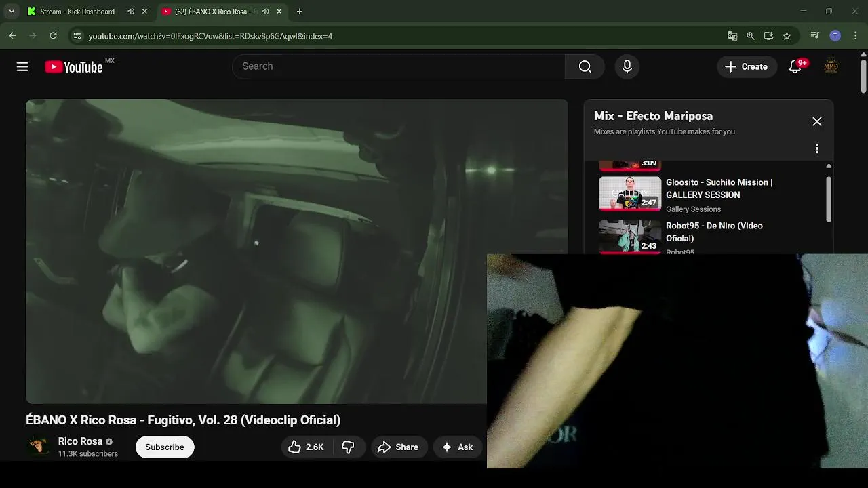Click the Robot95 De Niro thumbnail

pos(630,237)
